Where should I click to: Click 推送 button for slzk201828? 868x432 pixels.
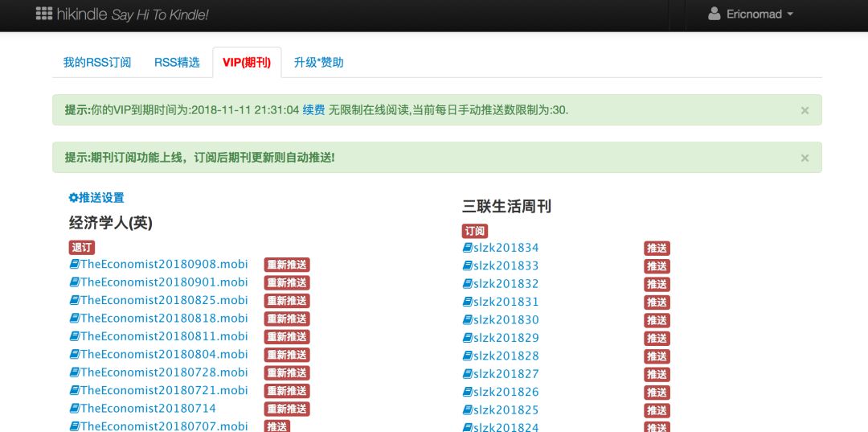tap(657, 356)
